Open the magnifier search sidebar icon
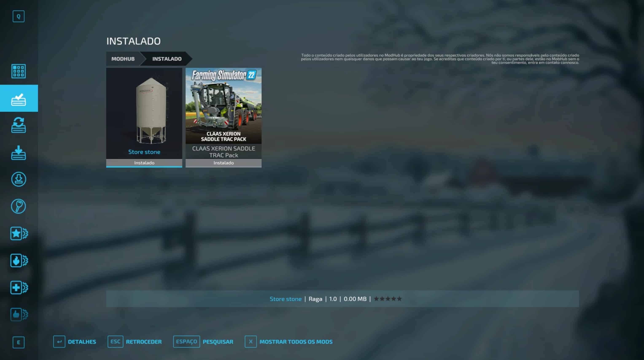Image resolution: width=644 pixels, height=360 pixels. coord(19,206)
